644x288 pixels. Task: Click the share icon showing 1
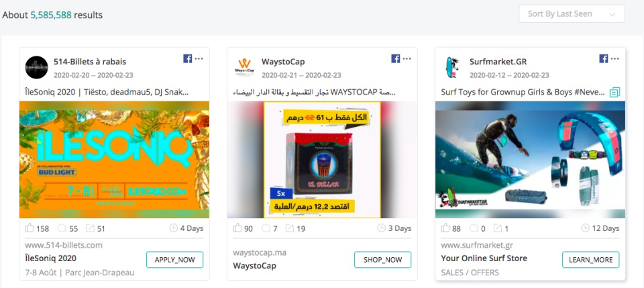click(498, 228)
